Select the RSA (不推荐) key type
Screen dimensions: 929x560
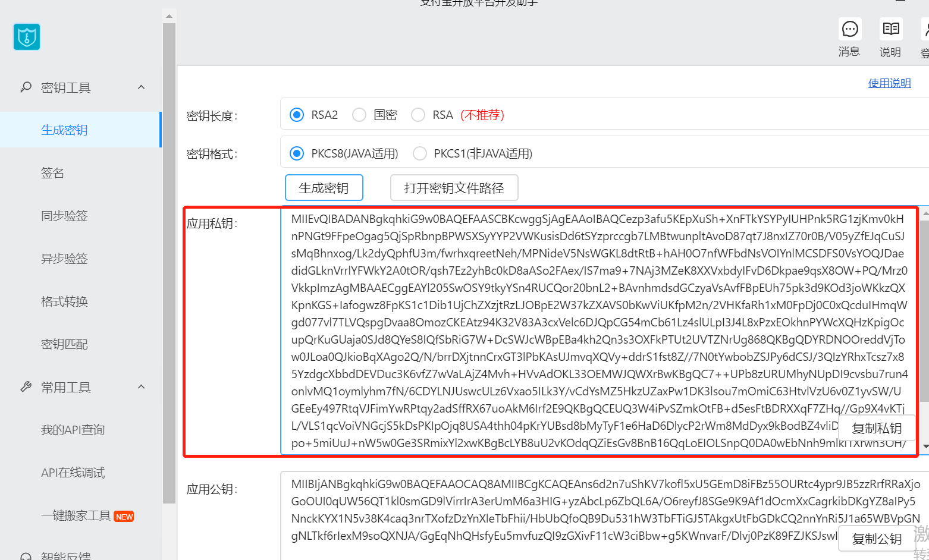tap(418, 114)
